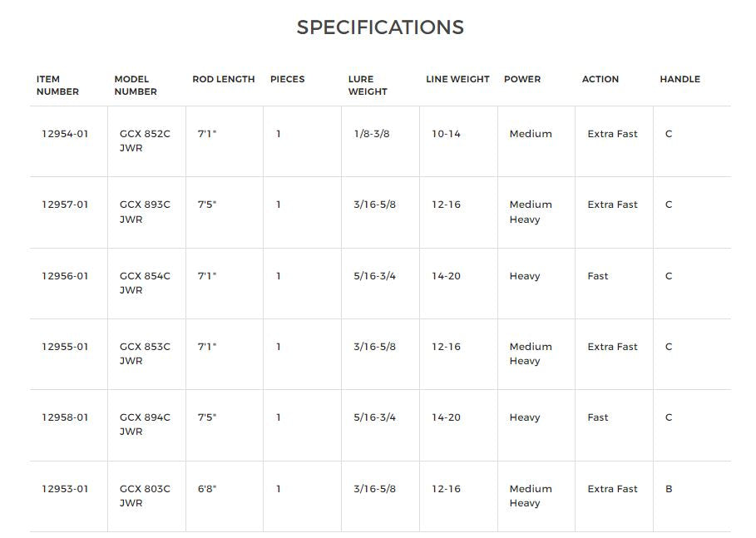This screenshot has height=538, width=756.
Task: Click the handle B cell
Action: point(669,489)
